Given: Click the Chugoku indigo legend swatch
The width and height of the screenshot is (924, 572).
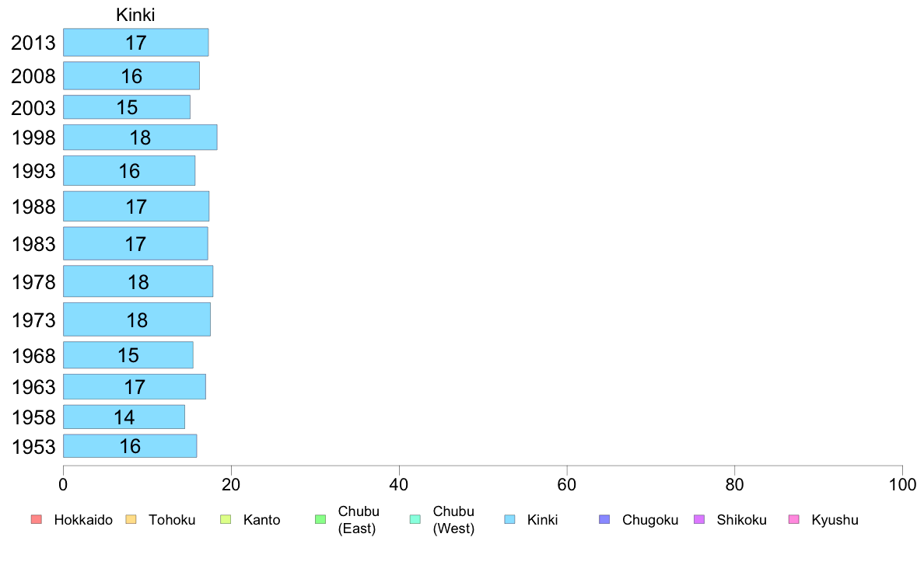Looking at the screenshot, I should click(604, 520).
